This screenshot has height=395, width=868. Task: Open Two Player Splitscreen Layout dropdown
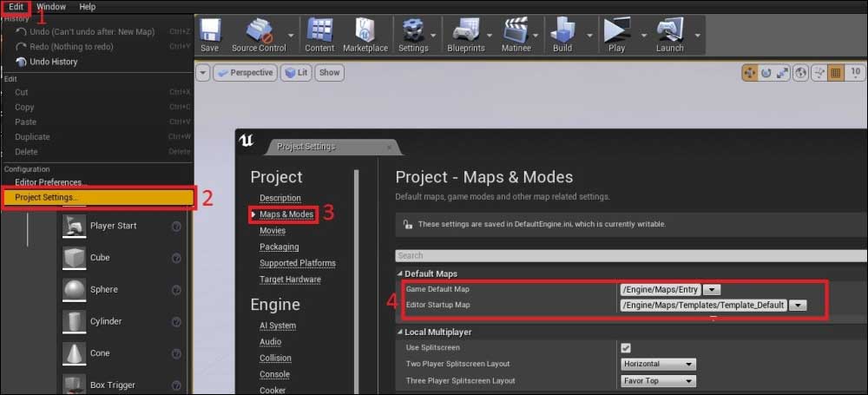click(658, 364)
